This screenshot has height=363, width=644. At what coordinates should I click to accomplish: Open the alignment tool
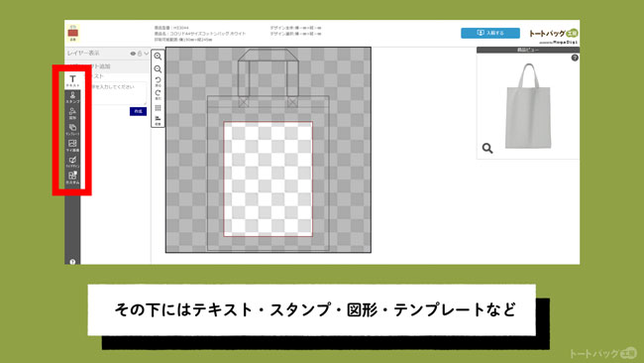[x=158, y=120]
